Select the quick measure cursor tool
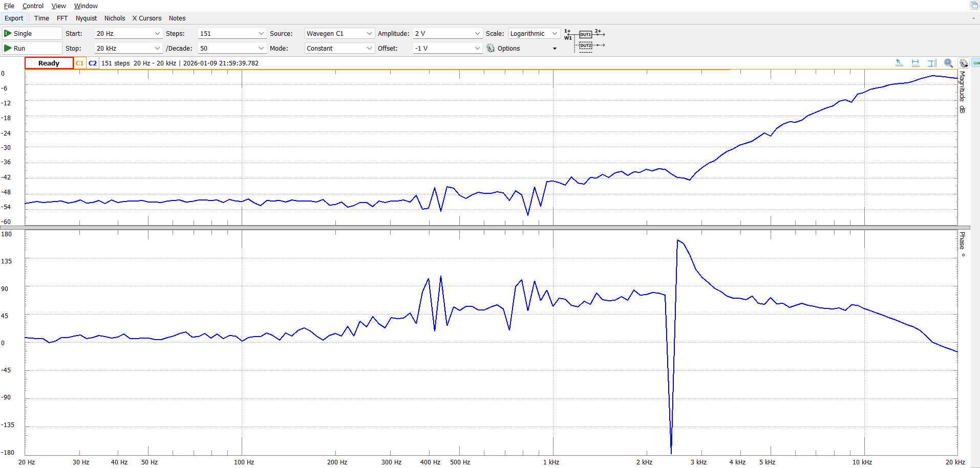The width and height of the screenshot is (980, 468). tap(899, 63)
